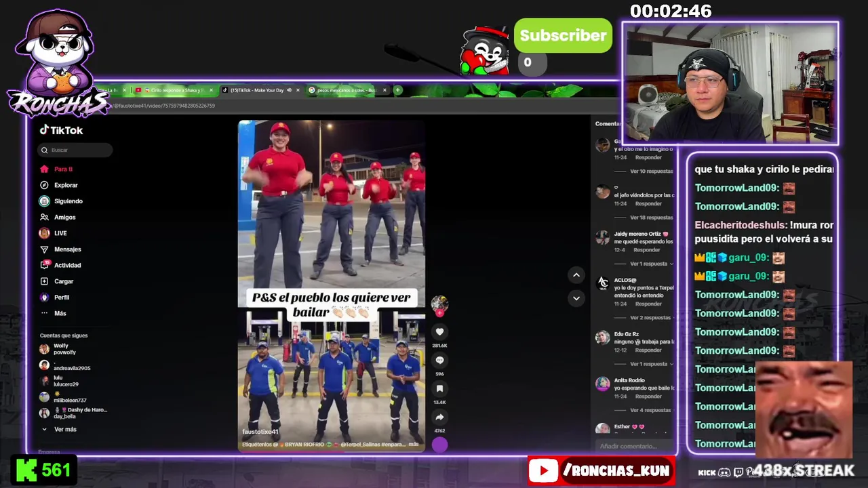Click the Añadir comentario field
The height and width of the screenshot is (488, 868).
pyautogui.click(x=634, y=446)
